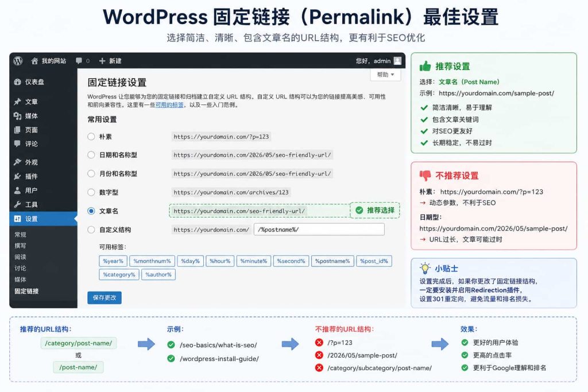This screenshot has width=588, height=392.
Task: Select the 自定义结构 radio button
Action: click(91, 230)
